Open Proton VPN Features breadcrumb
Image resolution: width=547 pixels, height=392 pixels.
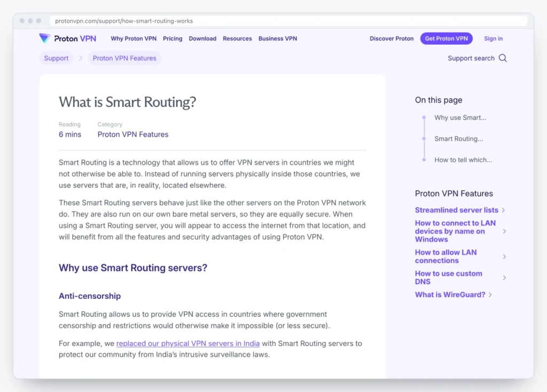click(124, 58)
